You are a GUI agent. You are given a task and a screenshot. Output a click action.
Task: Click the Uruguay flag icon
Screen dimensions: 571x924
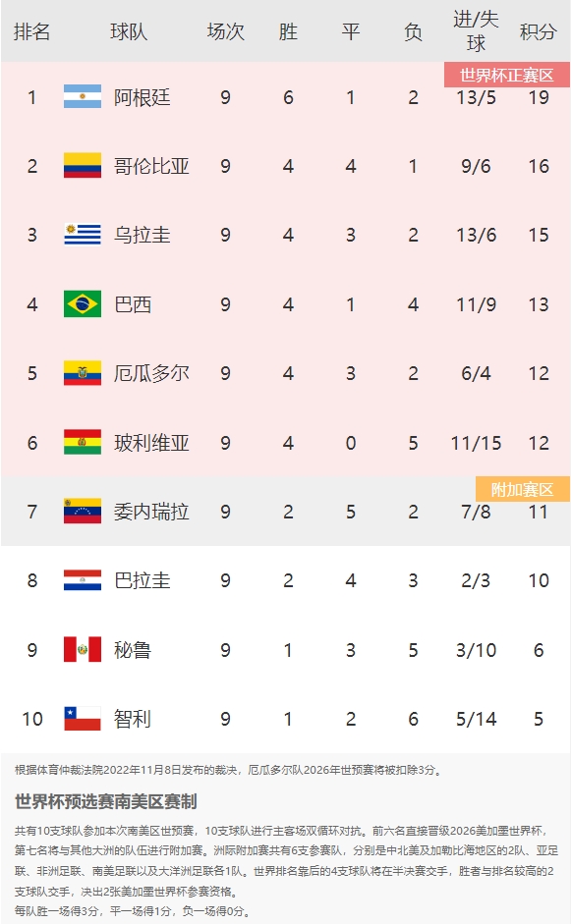point(83,235)
